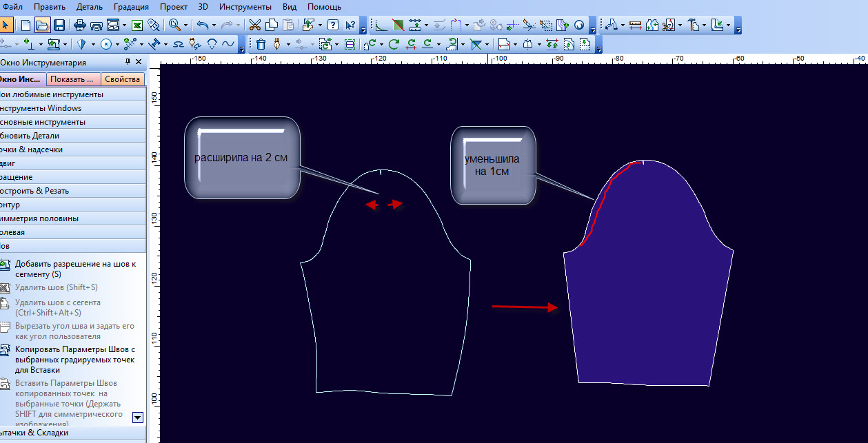Select the Cut scissors icon
Image resolution: width=868 pixels, height=443 pixels.
point(255,25)
